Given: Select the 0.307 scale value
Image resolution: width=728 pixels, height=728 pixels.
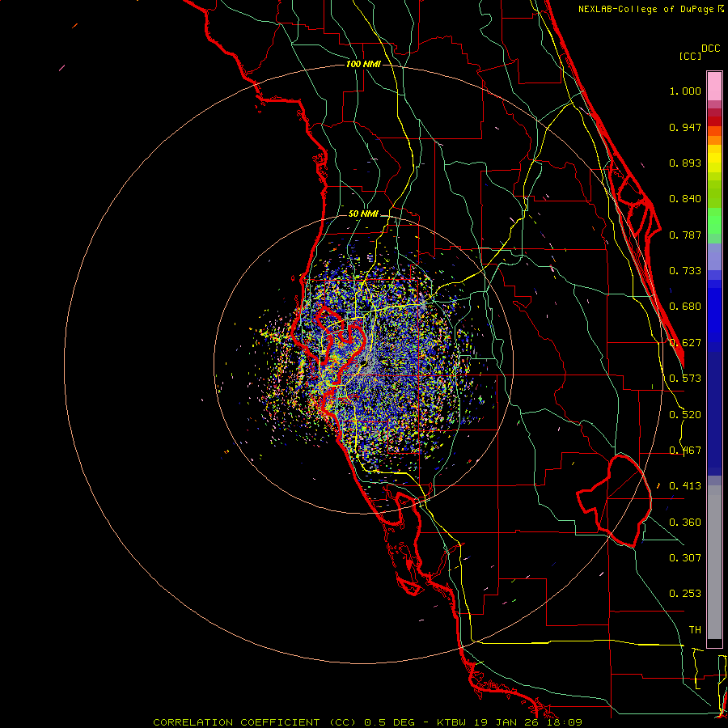Looking at the screenshot, I should (x=685, y=558).
